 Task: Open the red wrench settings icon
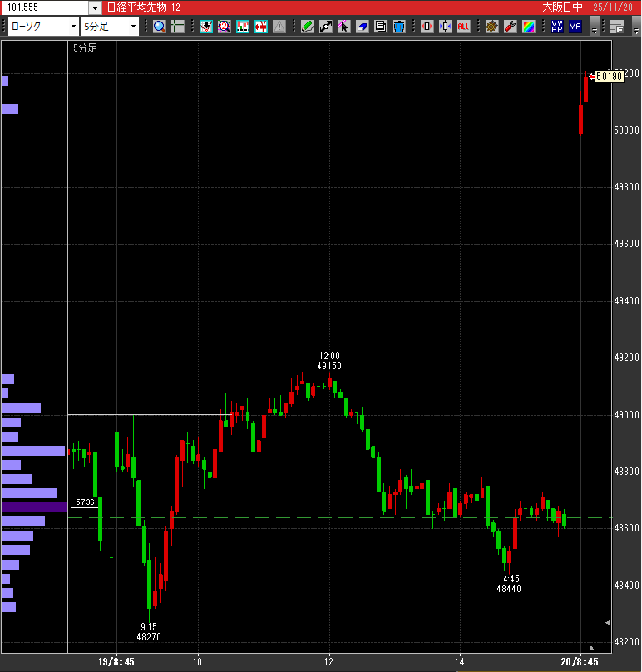pyautogui.click(x=510, y=27)
